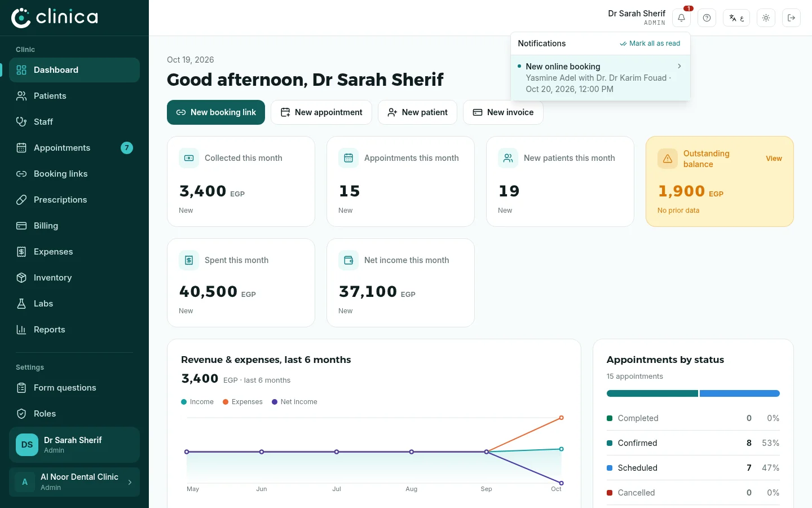Go to Patients in sidebar

point(74,96)
